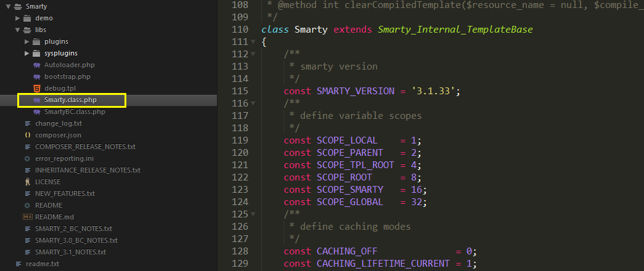Fold code at line 111 arrow
This screenshot has height=271, width=644.
pos(253,41)
